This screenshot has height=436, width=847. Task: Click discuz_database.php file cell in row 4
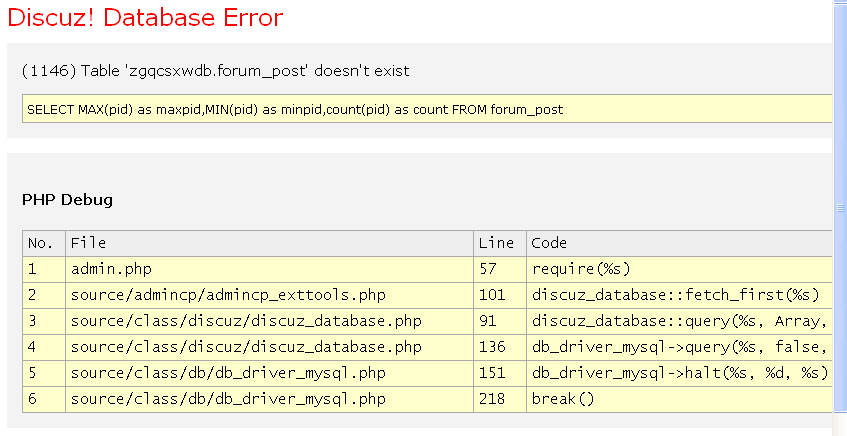click(x=246, y=347)
